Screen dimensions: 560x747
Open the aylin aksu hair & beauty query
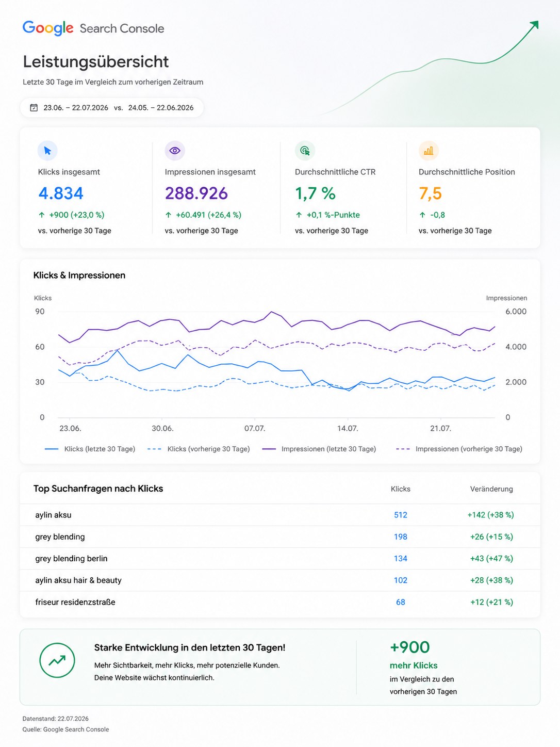pyautogui.click(x=280, y=580)
